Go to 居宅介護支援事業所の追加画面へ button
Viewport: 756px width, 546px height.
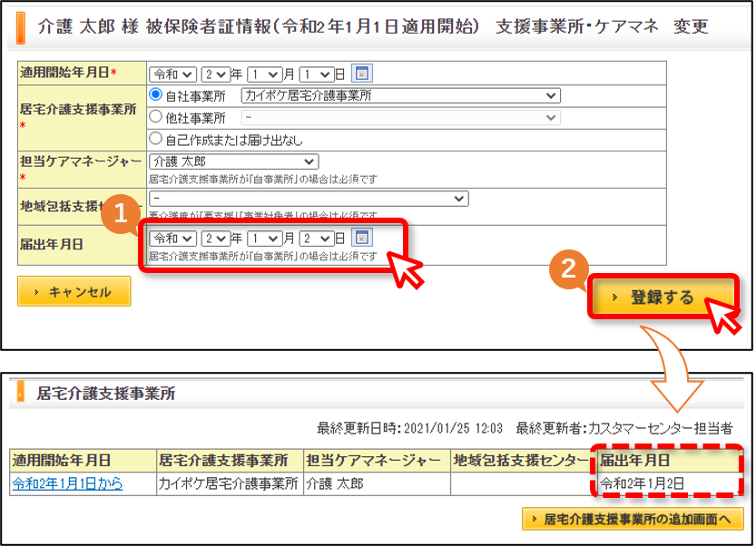point(633,519)
